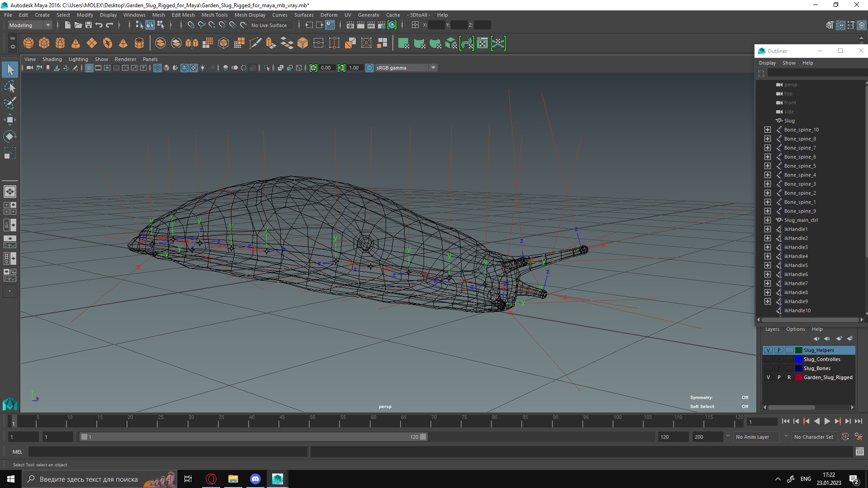Go to end of playback range
The height and width of the screenshot is (488, 868).
[x=859, y=421]
